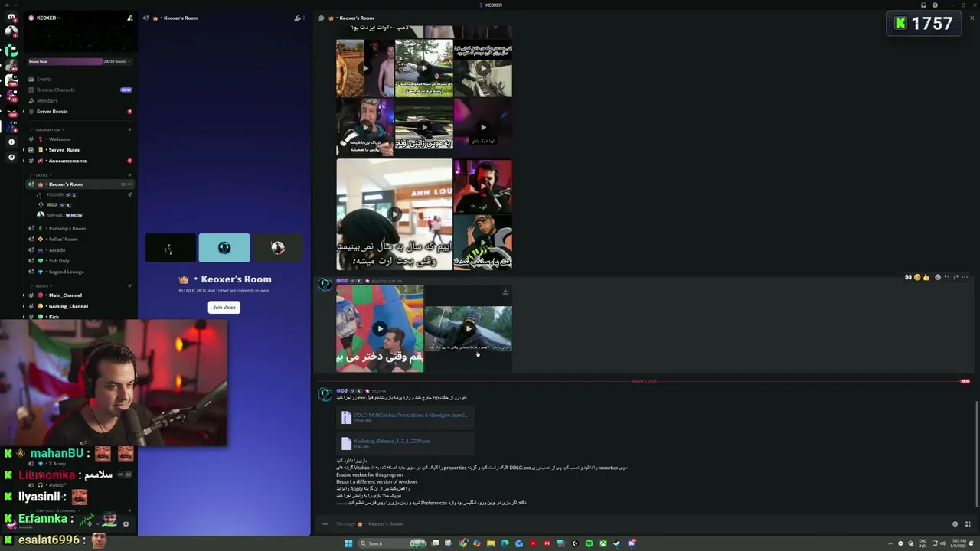Forward the hovered message
The height and width of the screenshot is (551, 980).
[955, 277]
